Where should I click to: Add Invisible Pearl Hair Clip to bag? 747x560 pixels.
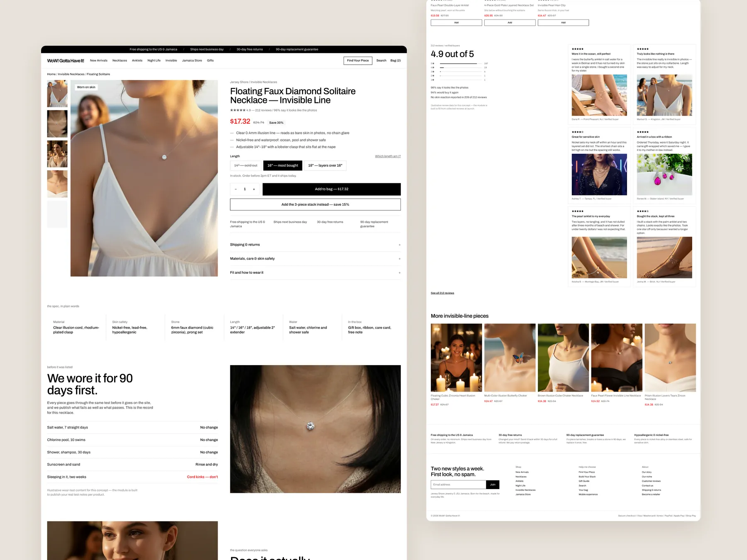coord(563,23)
